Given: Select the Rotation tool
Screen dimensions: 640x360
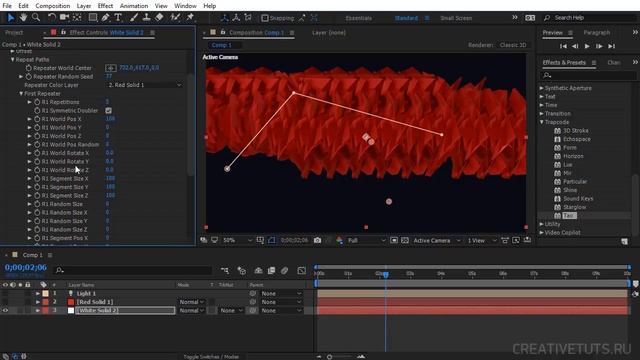Looking at the screenshot, I should click(x=51, y=17).
